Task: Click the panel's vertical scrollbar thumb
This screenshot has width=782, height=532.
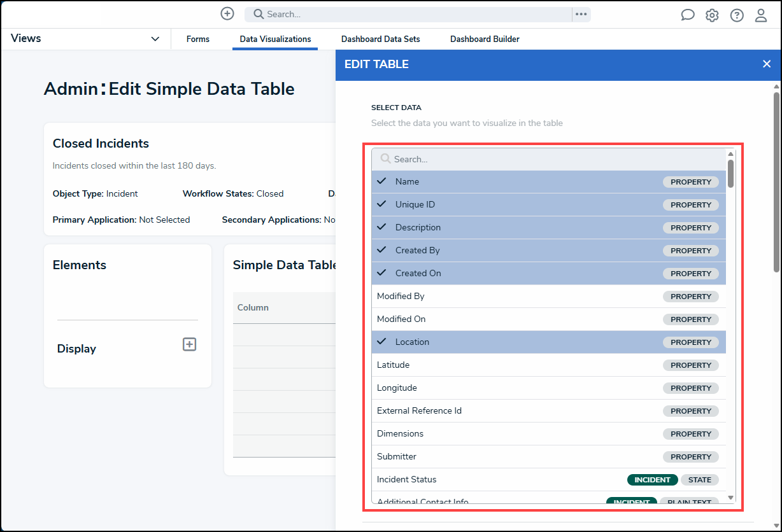Action: (776, 182)
